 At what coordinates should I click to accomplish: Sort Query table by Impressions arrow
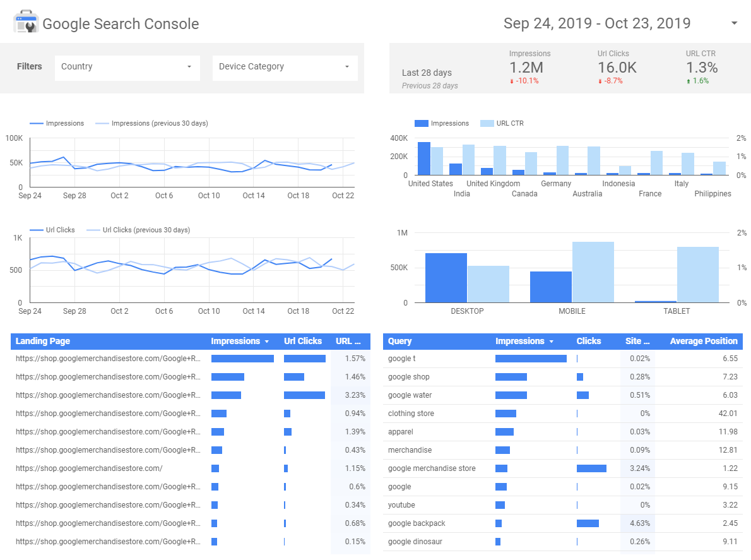click(x=552, y=342)
